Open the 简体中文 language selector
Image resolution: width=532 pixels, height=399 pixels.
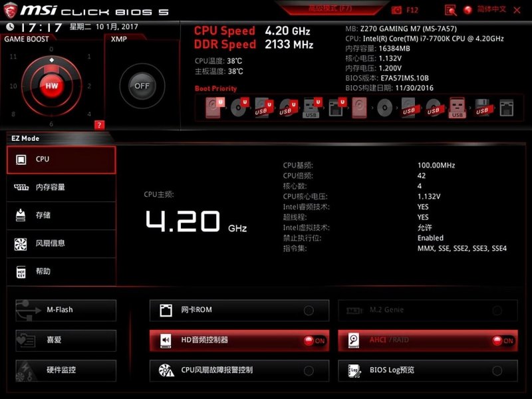click(x=485, y=9)
